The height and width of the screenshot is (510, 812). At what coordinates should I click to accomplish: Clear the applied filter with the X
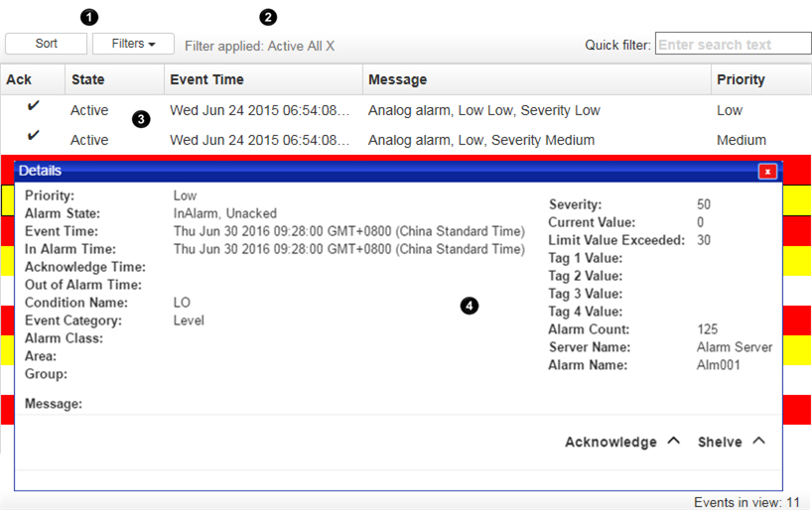tap(330, 46)
